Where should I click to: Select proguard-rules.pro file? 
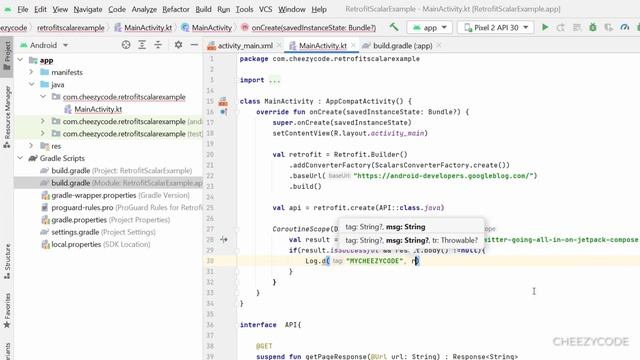click(x=122, y=207)
